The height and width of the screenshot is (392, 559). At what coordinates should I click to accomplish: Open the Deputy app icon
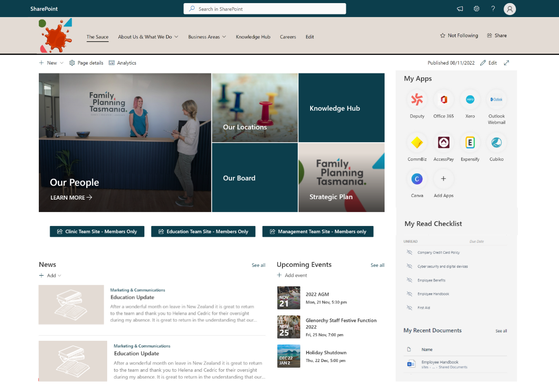tap(417, 100)
